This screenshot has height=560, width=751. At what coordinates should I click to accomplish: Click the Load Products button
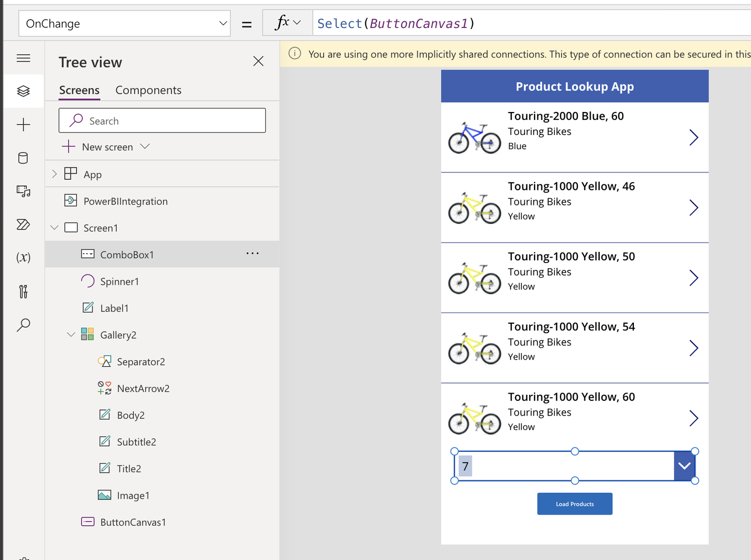point(574,504)
